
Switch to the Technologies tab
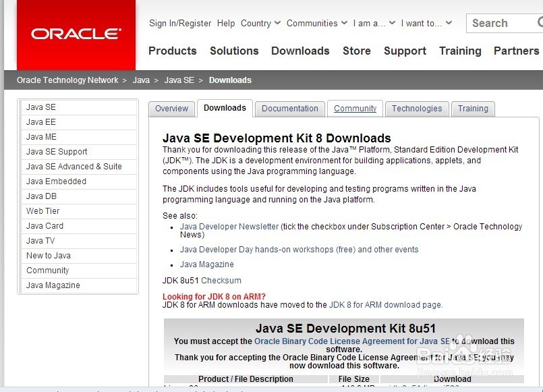pos(417,109)
